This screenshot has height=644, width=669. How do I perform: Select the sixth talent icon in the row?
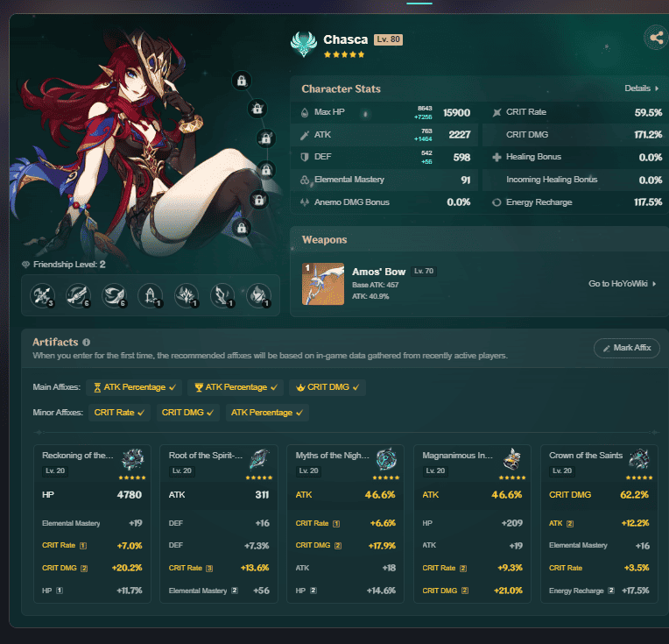tap(222, 295)
